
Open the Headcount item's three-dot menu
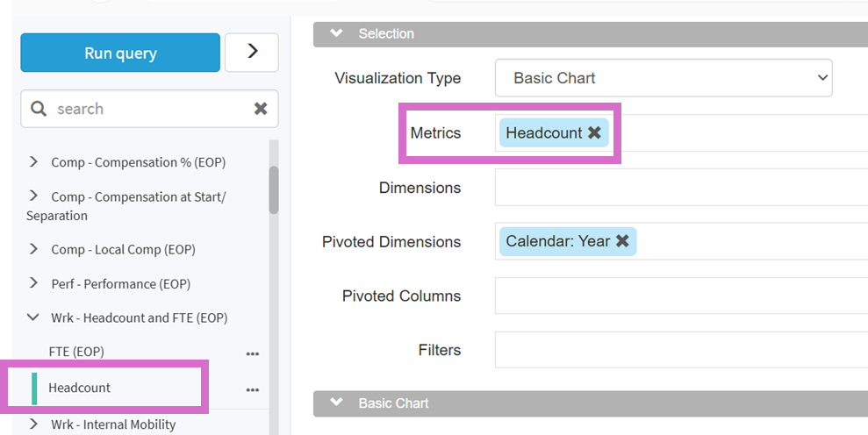[x=253, y=389]
